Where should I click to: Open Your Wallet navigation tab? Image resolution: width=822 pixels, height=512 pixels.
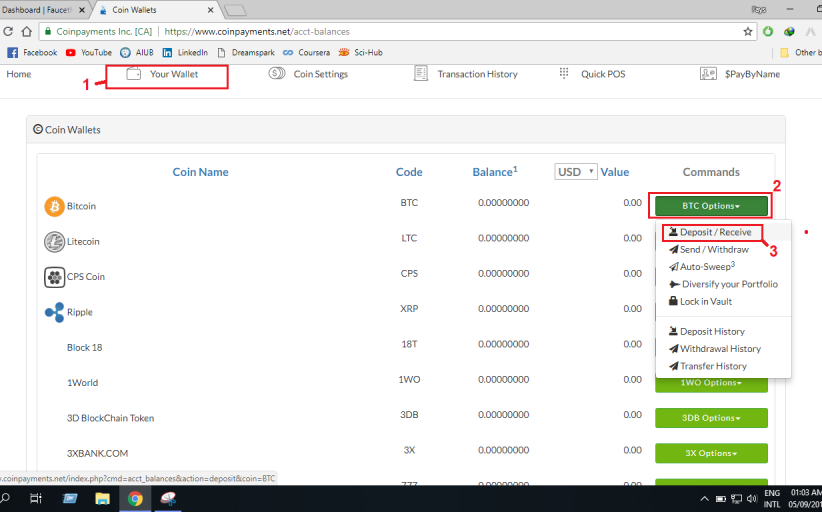(x=167, y=75)
